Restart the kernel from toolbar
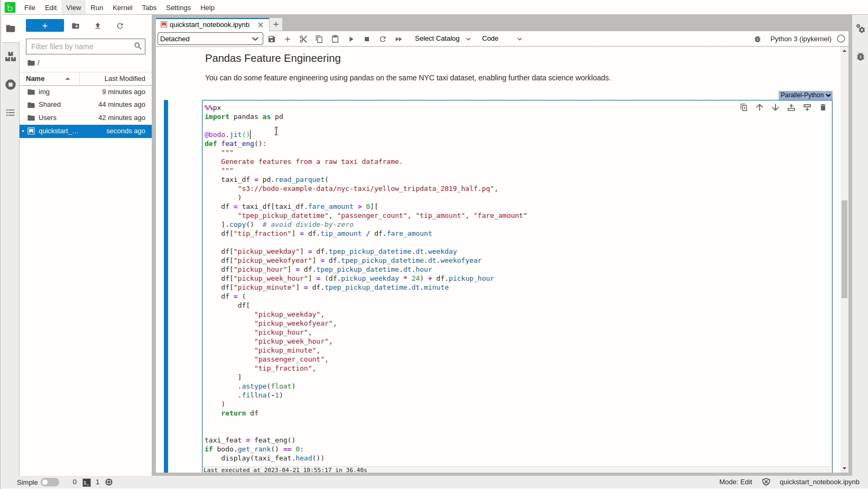868x489 pixels. (x=383, y=39)
